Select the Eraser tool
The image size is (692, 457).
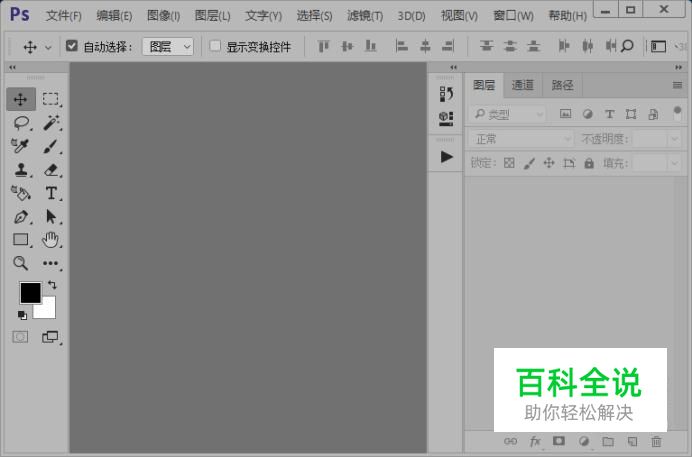(51, 169)
